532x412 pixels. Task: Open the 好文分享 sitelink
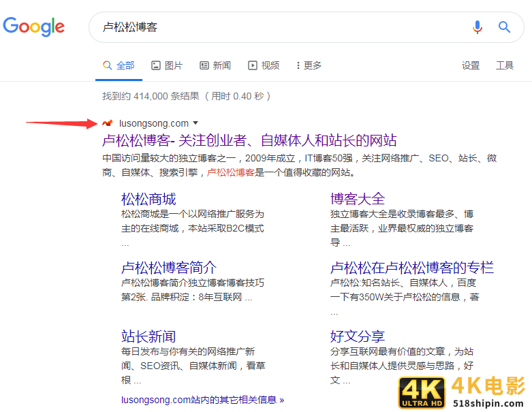click(358, 336)
